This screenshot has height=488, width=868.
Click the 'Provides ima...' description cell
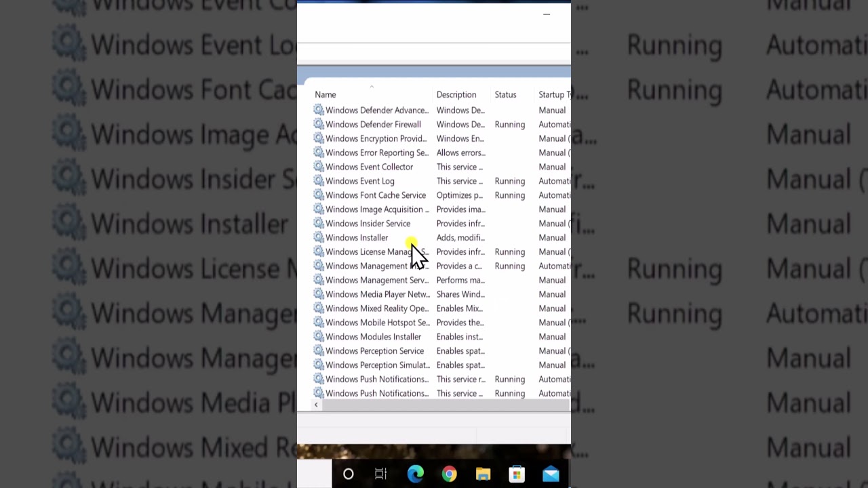click(461, 209)
